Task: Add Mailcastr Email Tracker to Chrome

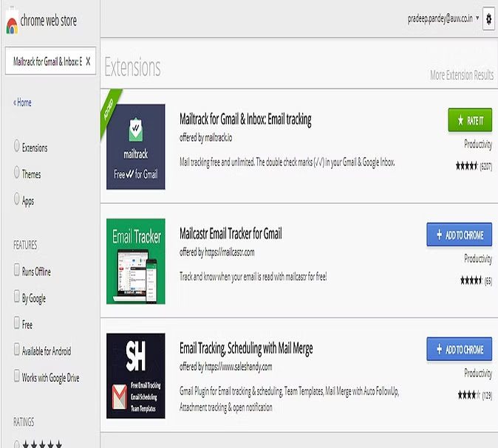Action: 460,235
